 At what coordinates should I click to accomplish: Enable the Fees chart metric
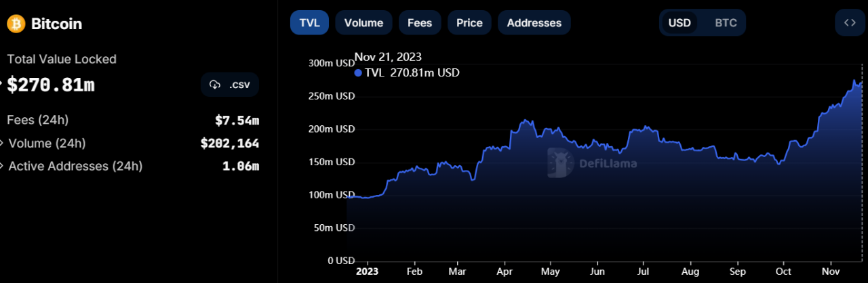tap(420, 22)
